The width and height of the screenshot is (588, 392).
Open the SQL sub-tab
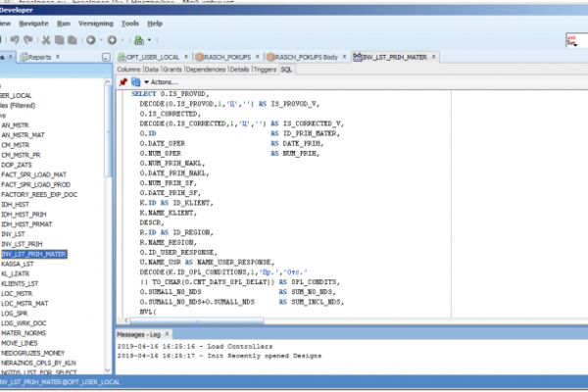[x=286, y=70]
